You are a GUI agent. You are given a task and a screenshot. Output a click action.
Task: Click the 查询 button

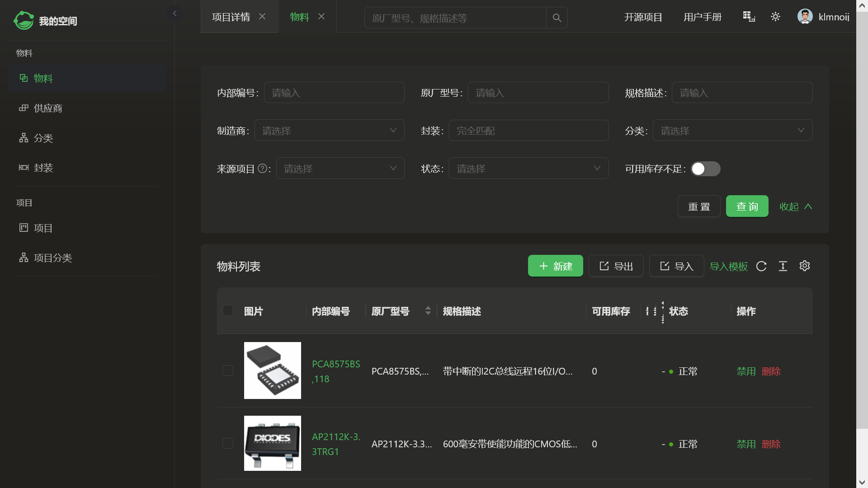click(747, 206)
